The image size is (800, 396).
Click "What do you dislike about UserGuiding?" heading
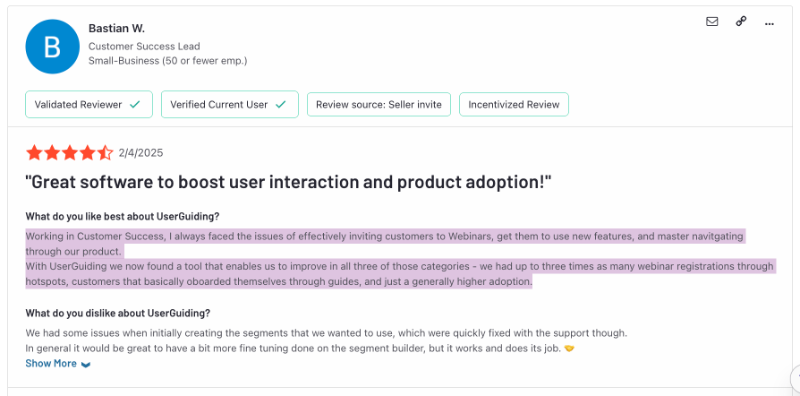click(118, 313)
